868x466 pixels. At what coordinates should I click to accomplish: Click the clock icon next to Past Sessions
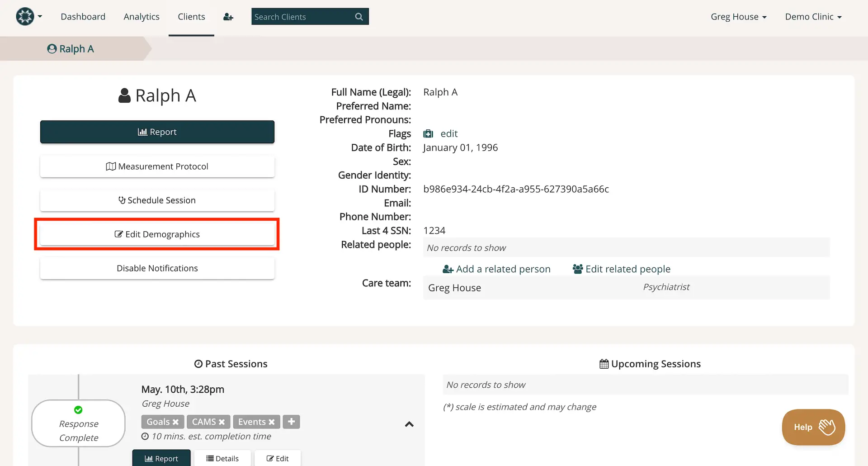198,363
